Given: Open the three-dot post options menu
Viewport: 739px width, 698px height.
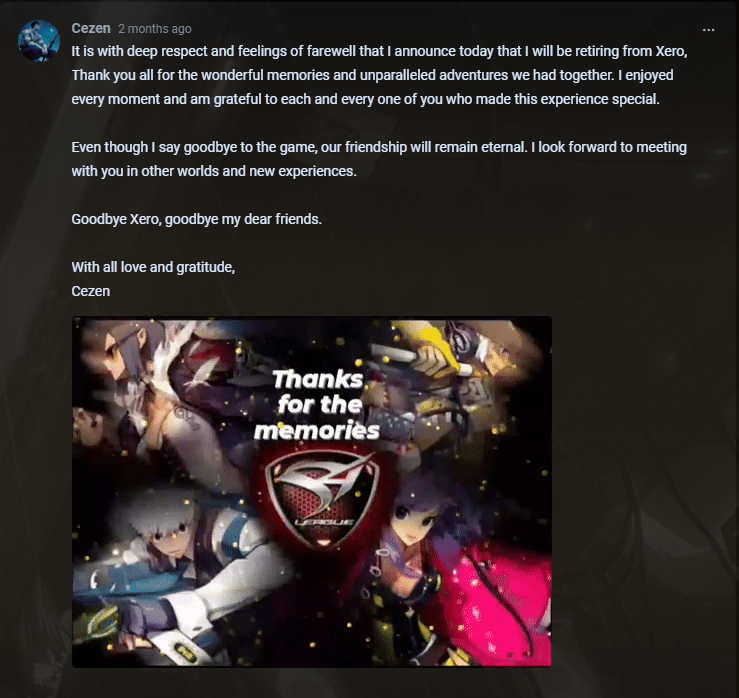Looking at the screenshot, I should tap(708, 30).
